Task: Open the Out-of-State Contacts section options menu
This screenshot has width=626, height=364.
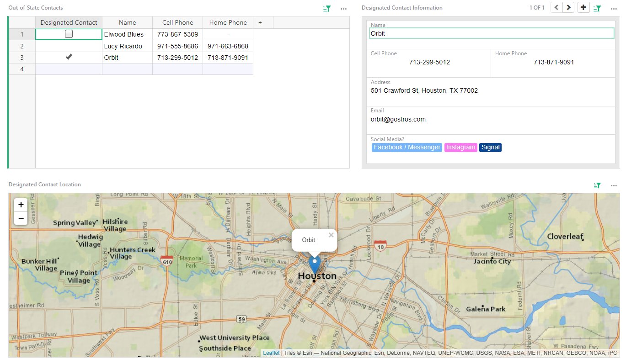Action: [x=343, y=8]
